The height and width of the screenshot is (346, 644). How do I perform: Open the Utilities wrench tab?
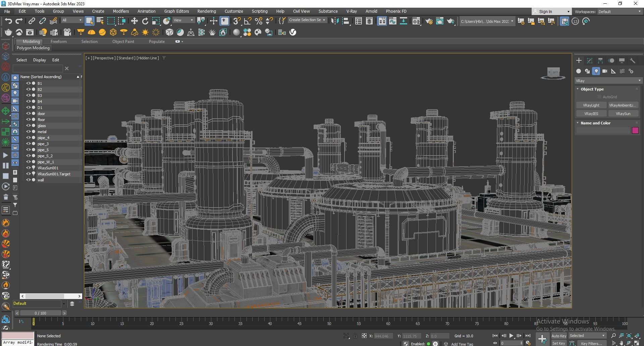point(633,60)
